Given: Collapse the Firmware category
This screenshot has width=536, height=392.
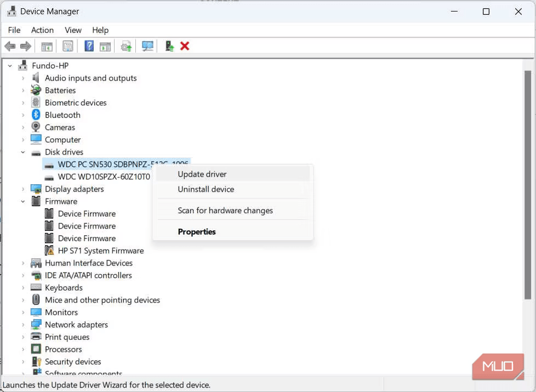Looking at the screenshot, I should tap(23, 201).
